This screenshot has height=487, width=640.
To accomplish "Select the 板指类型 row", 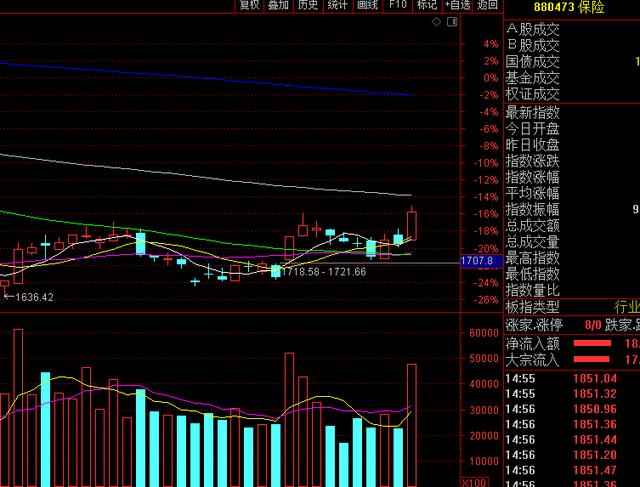I will pos(533,307).
